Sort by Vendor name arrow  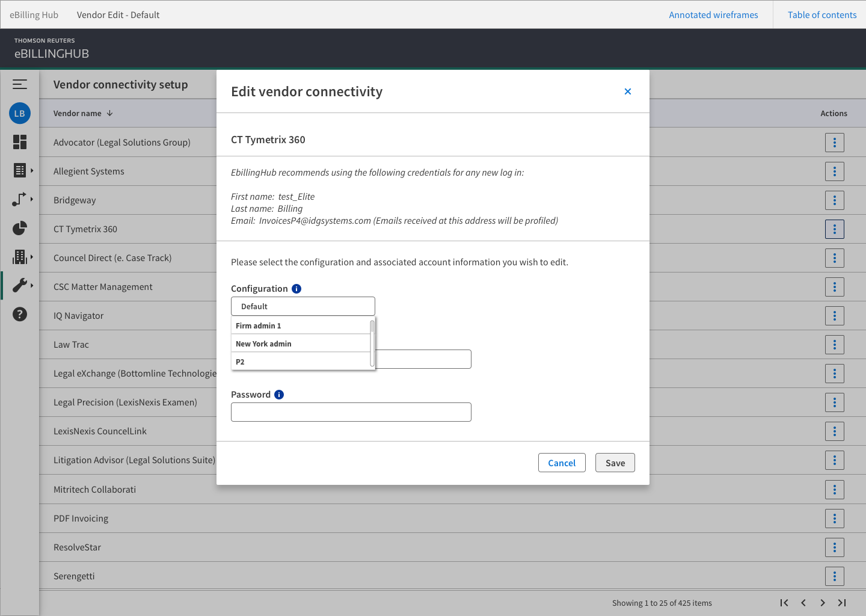pyautogui.click(x=109, y=113)
